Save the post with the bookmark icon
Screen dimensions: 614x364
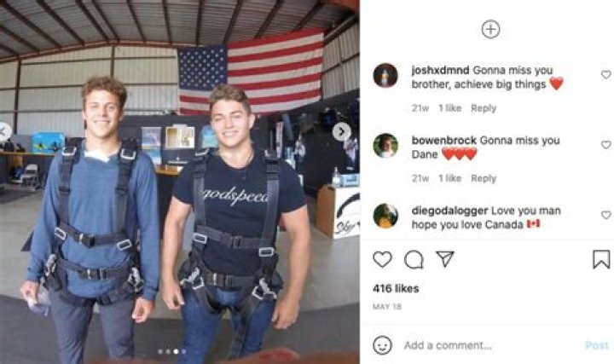[601, 259]
